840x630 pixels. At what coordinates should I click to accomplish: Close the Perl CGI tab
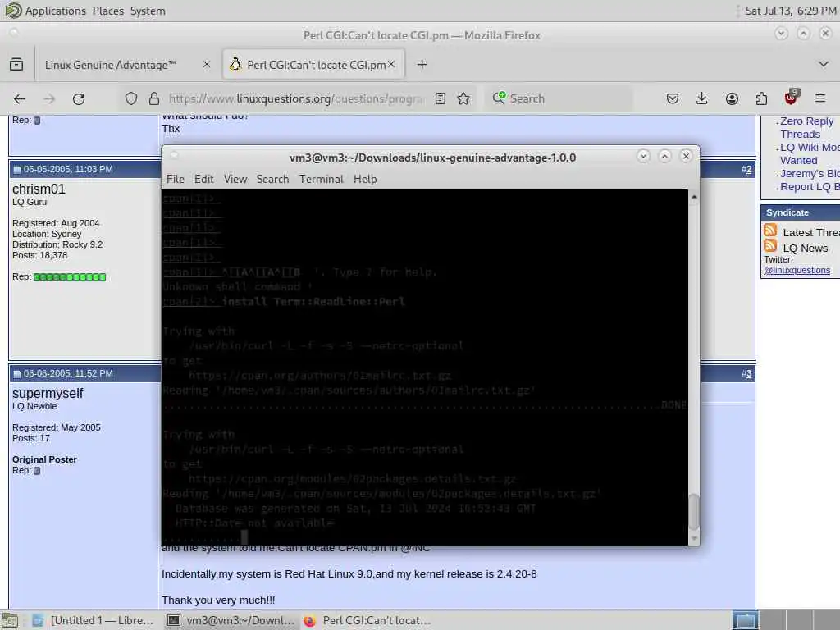tap(391, 64)
